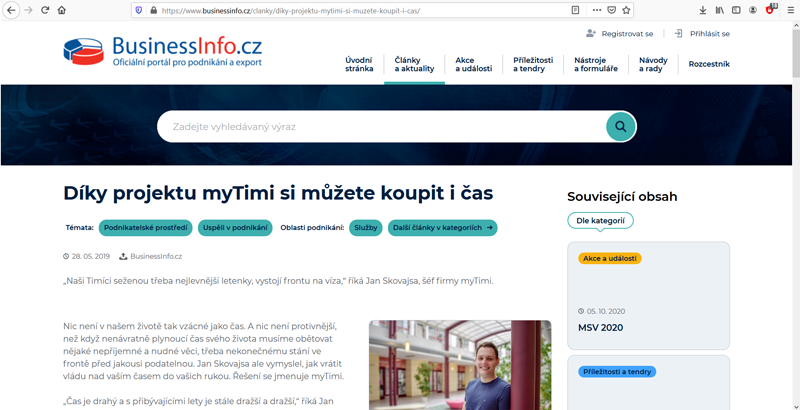Click the share icon beside BusinessInfo.cz source
This screenshot has height=410, width=800.
tap(123, 257)
